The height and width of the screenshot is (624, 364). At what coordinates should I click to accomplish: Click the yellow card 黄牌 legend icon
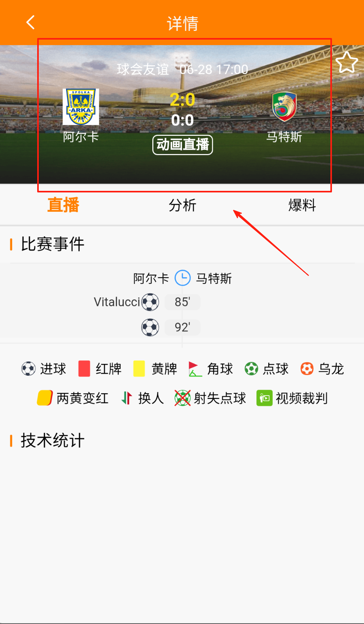point(139,369)
